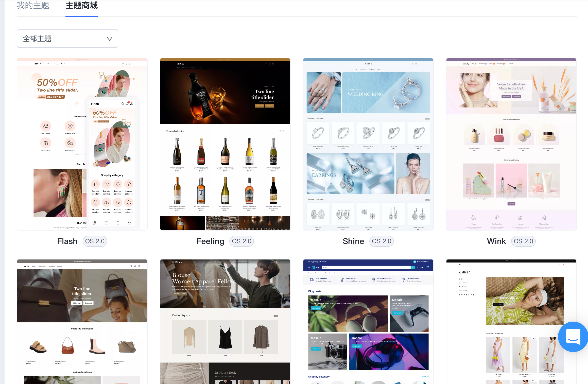Open the Blouse apparel theme thumbnail

225,322
